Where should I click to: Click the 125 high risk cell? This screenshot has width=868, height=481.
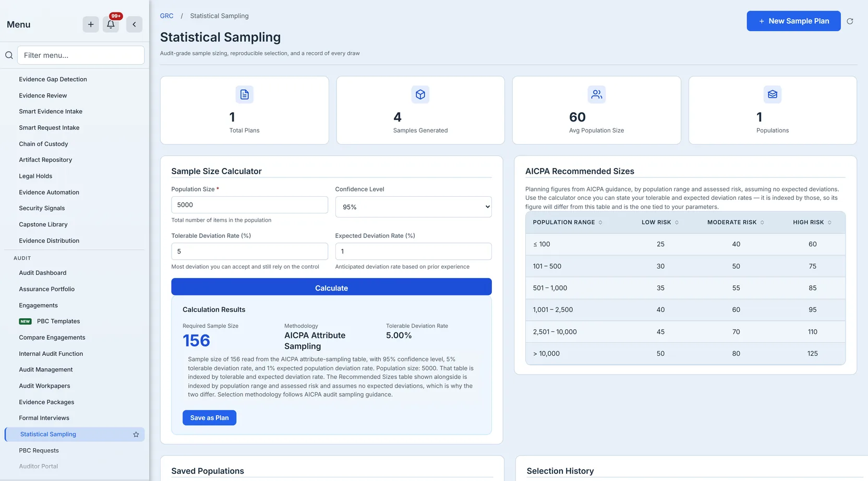pos(812,354)
